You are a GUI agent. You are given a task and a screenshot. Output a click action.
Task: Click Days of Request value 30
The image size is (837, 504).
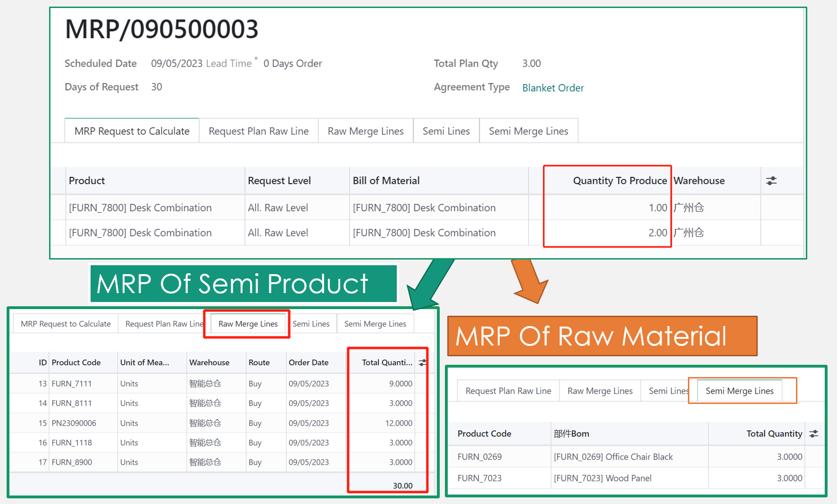[157, 87]
